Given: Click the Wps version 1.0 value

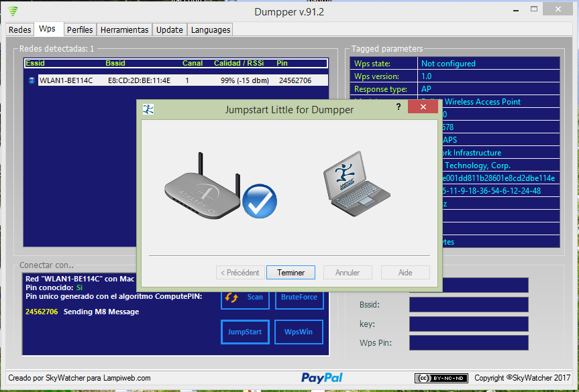Looking at the screenshot, I should pyautogui.click(x=426, y=76).
